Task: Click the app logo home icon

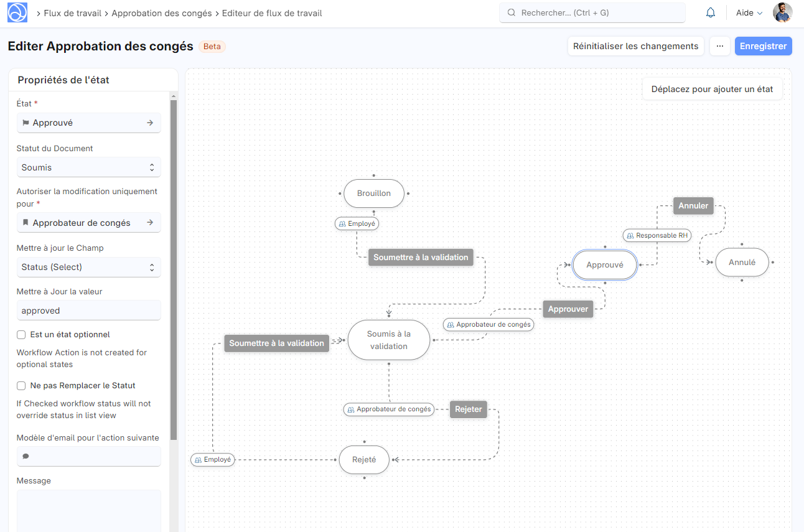Action: pyautogui.click(x=17, y=12)
